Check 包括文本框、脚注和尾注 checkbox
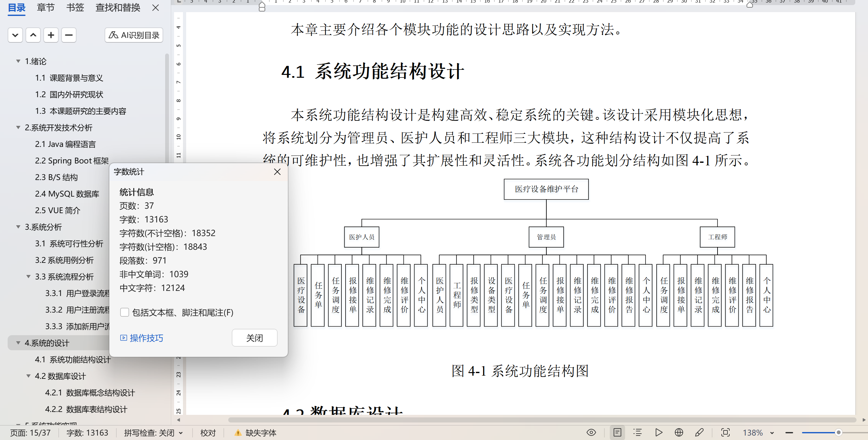The width and height of the screenshot is (868, 440). point(125,312)
